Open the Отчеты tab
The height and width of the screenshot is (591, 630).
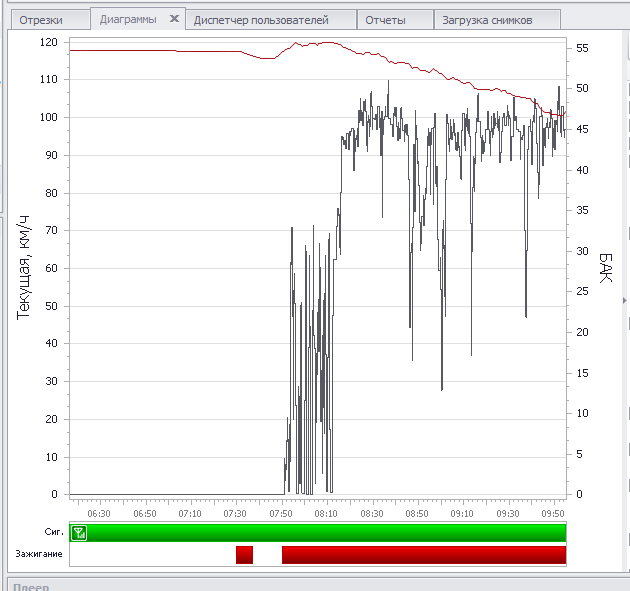click(x=386, y=20)
